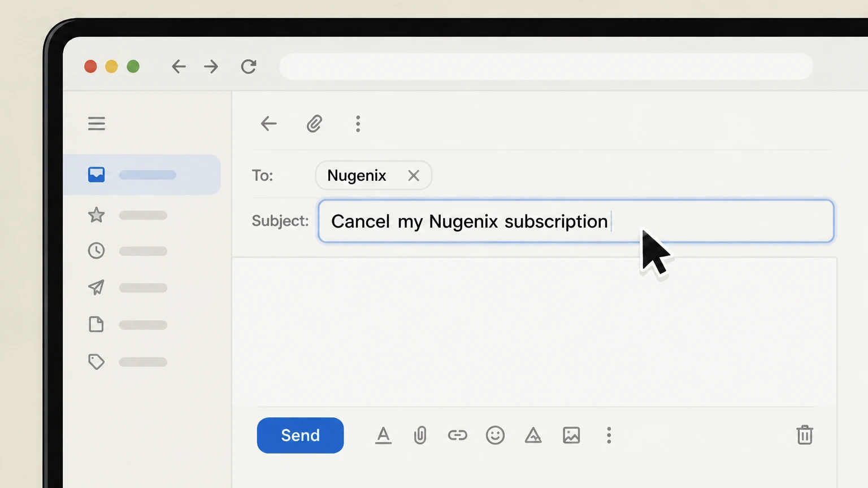868x488 pixels.
Task: Open the Inbox folder in sidebar
Action: click(x=142, y=175)
